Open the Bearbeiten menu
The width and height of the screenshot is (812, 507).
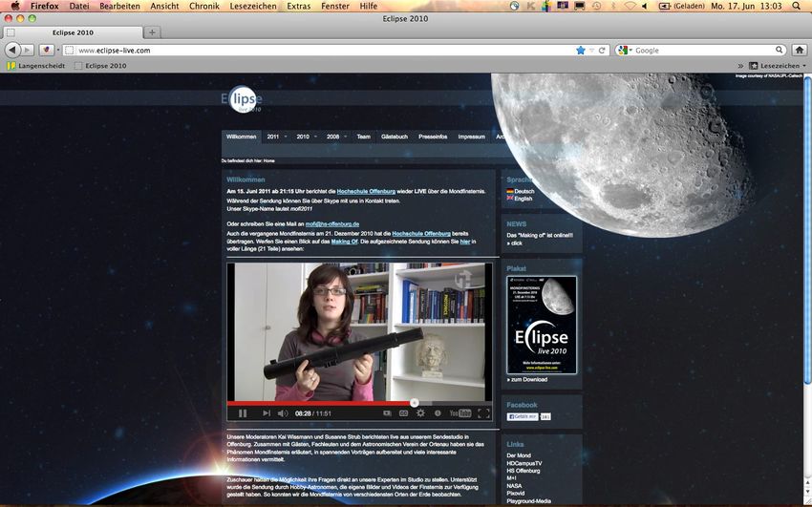[x=119, y=7]
